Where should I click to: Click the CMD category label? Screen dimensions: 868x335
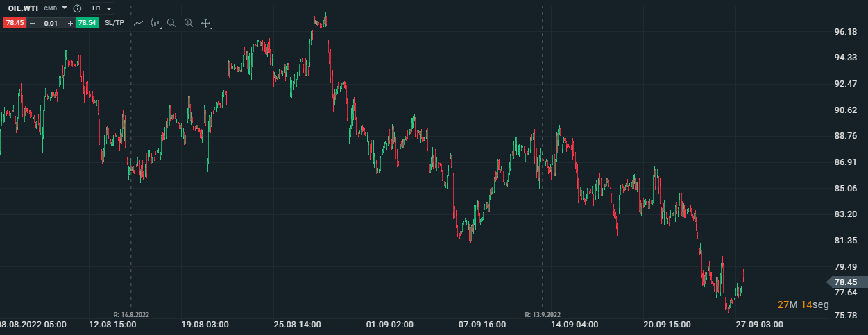coord(50,8)
